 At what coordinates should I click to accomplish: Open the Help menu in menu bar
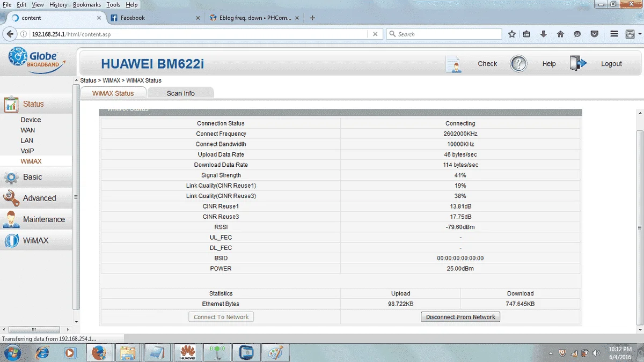(x=131, y=4)
